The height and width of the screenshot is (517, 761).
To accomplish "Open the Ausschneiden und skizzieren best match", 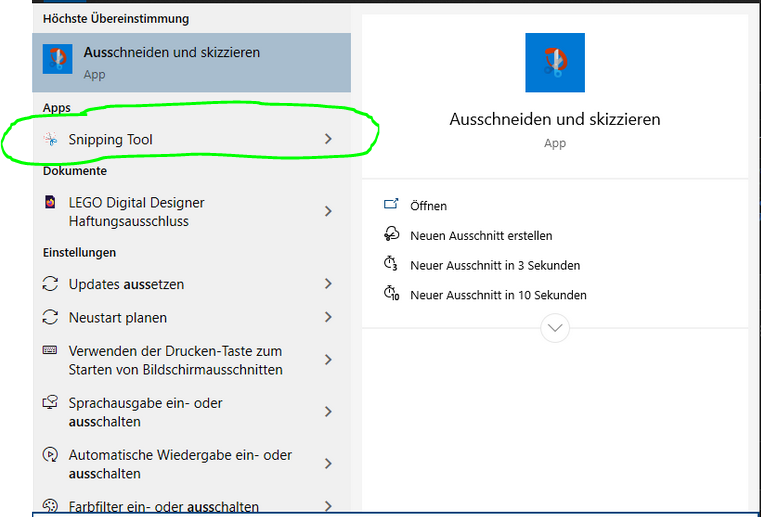I will point(191,63).
